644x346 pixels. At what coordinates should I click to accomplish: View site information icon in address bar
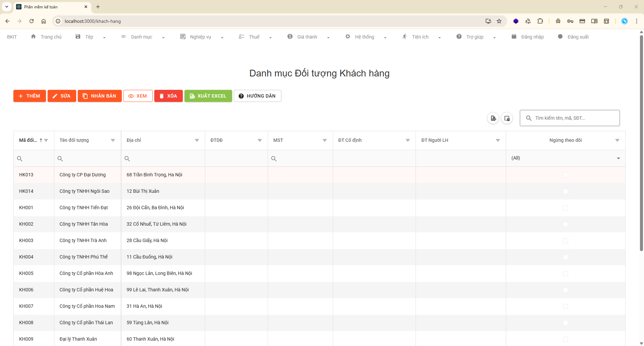click(58, 21)
